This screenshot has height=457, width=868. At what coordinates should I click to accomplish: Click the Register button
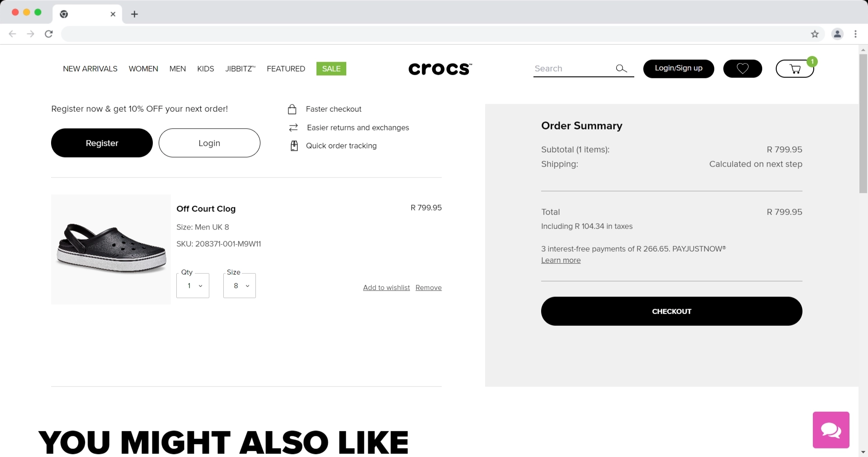tap(102, 143)
